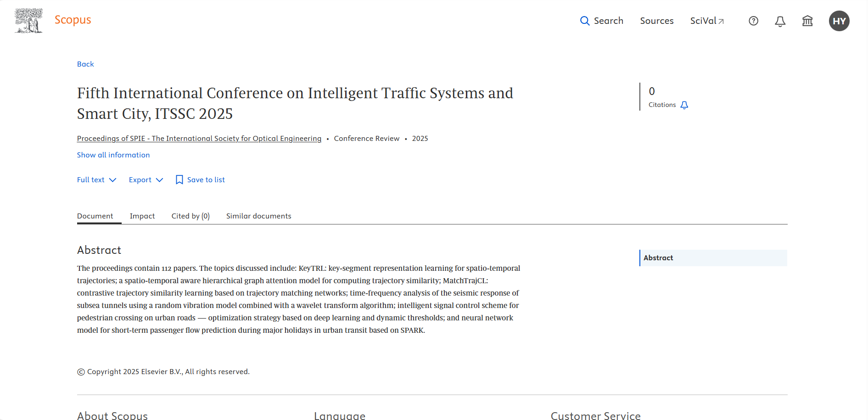Image resolution: width=868 pixels, height=420 pixels.
Task: Open SciVal external link
Action: (x=707, y=21)
